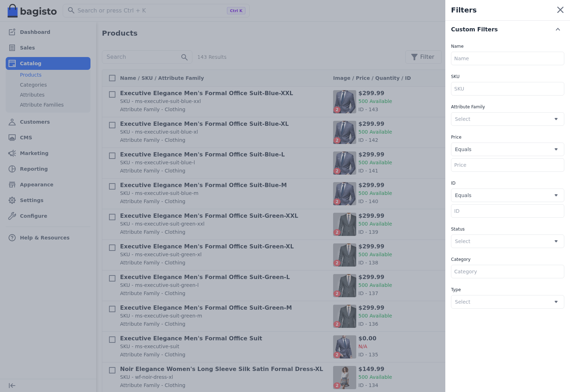The width and height of the screenshot is (570, 392).
Task: Focus the global search bar
Action: pyautogui.click(x=156, y=11)
